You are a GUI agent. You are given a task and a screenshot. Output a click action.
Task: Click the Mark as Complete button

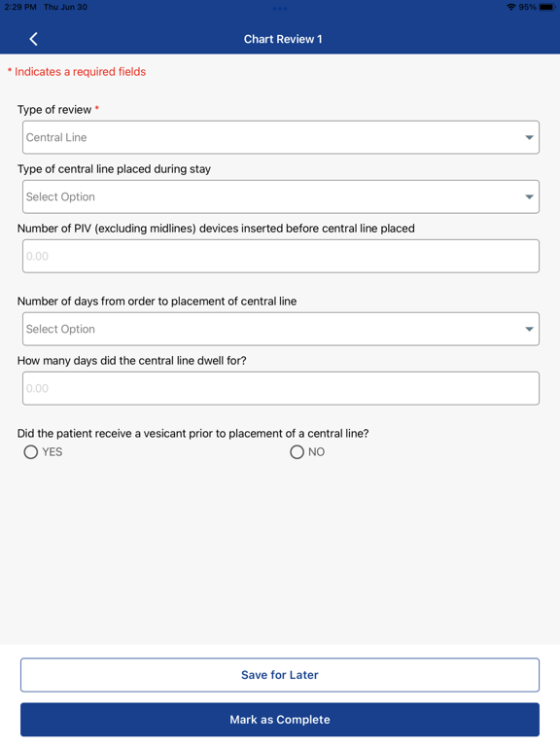280,720
